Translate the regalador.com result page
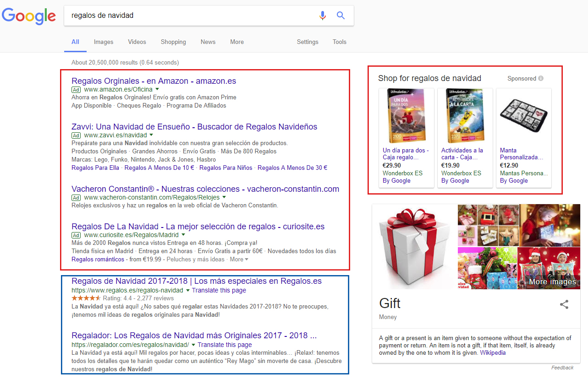Viewport: 588px width, 379px height. (225, 345)
